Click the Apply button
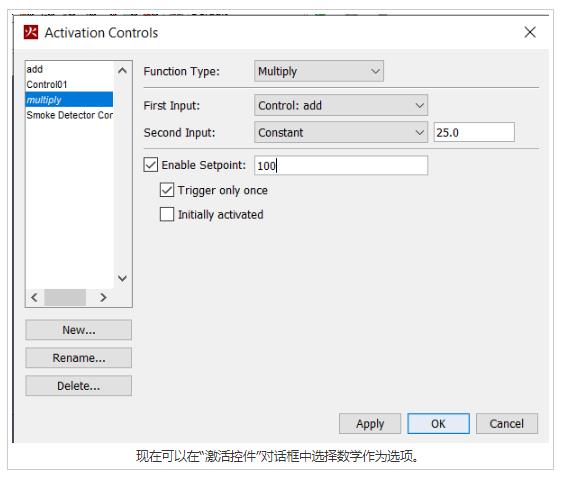Image resolution: width=569 pixels, height=479 pixels. 370,423
